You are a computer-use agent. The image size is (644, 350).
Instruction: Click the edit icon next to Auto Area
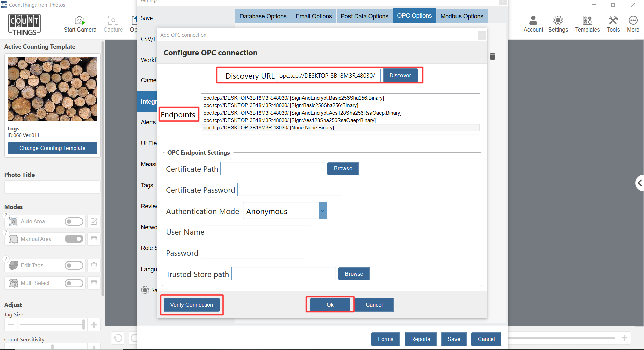[94, 221]
